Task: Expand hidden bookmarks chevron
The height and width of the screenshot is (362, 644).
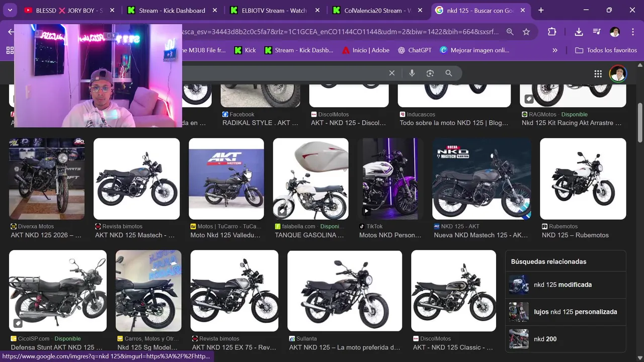Action: pyautogui.click(x=555, y=50)
